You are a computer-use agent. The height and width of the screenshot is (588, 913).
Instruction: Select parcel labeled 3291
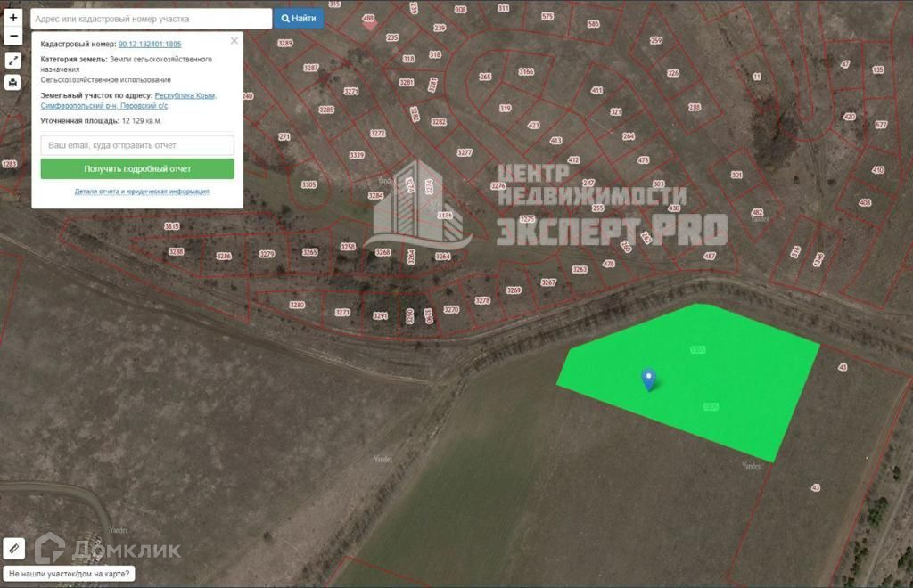pos(380,315)
